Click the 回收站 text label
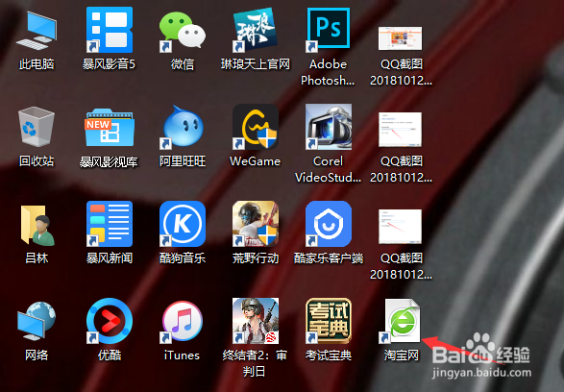 point(37,161)
